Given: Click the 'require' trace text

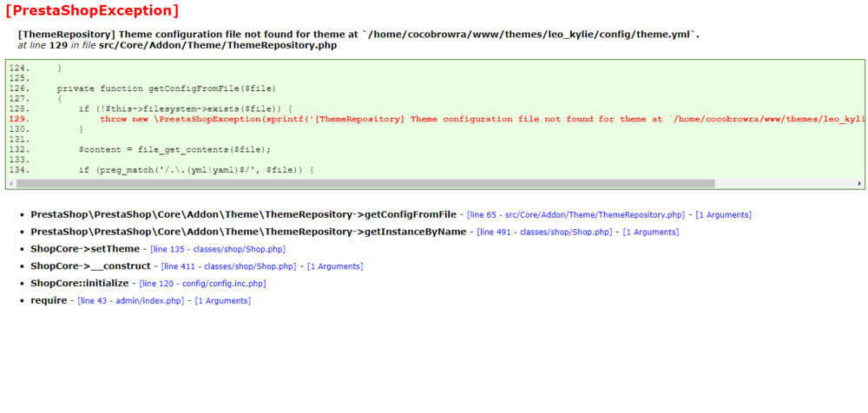Looking at the screenshot, I should pyautogui.click(x=49, y=300).
